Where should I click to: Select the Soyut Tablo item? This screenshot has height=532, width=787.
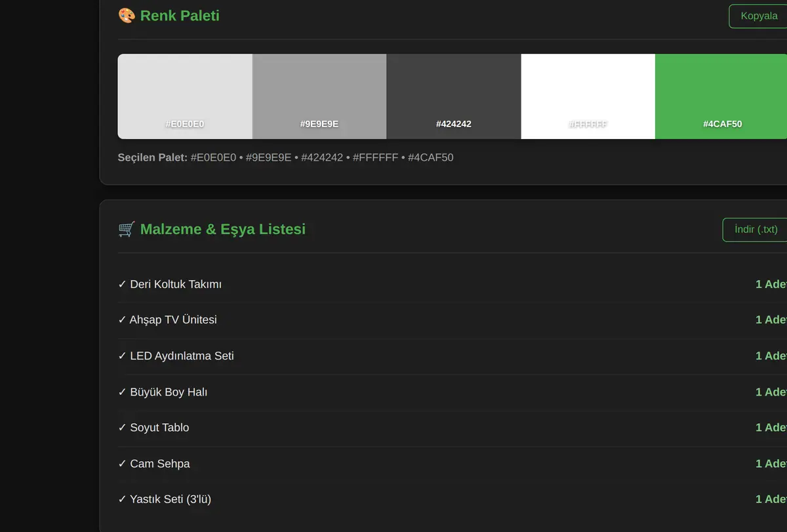[x=153, y=427]
